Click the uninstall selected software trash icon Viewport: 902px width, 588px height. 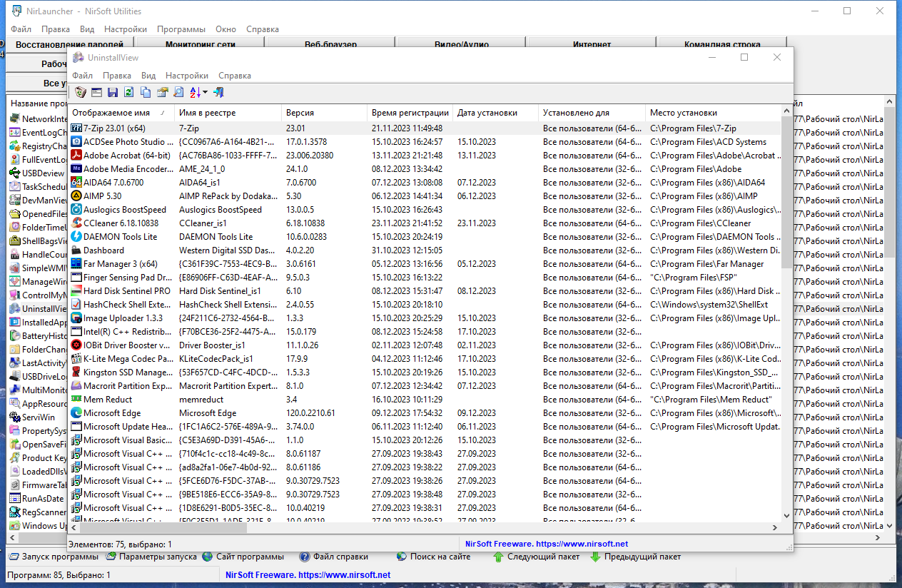(x=81, y=92)
